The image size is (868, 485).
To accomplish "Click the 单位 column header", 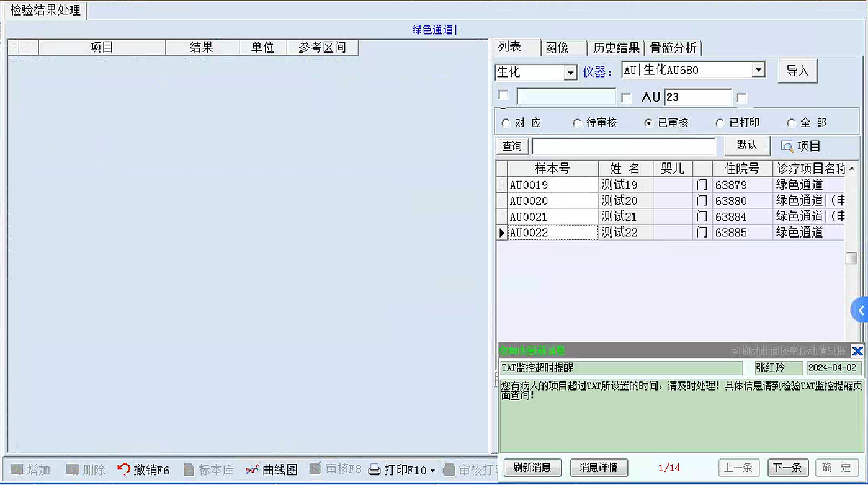I will 262,48.
